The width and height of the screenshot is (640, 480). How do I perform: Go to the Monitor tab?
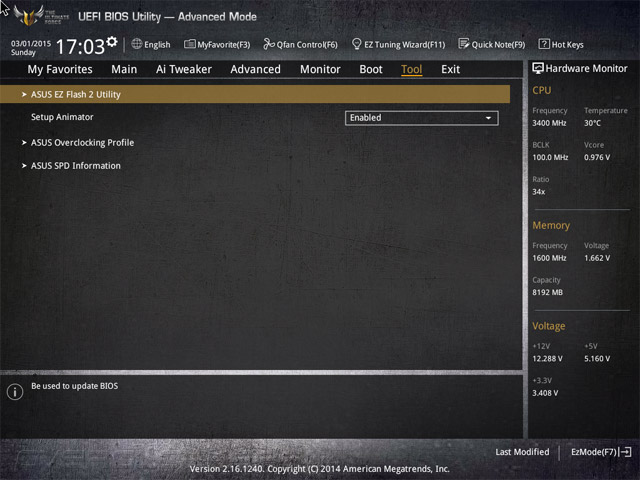pyautogui.click(x=320, y=69)
